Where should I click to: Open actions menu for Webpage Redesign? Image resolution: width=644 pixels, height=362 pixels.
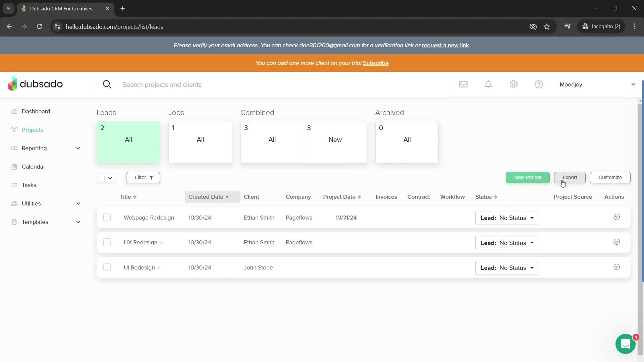616,217
